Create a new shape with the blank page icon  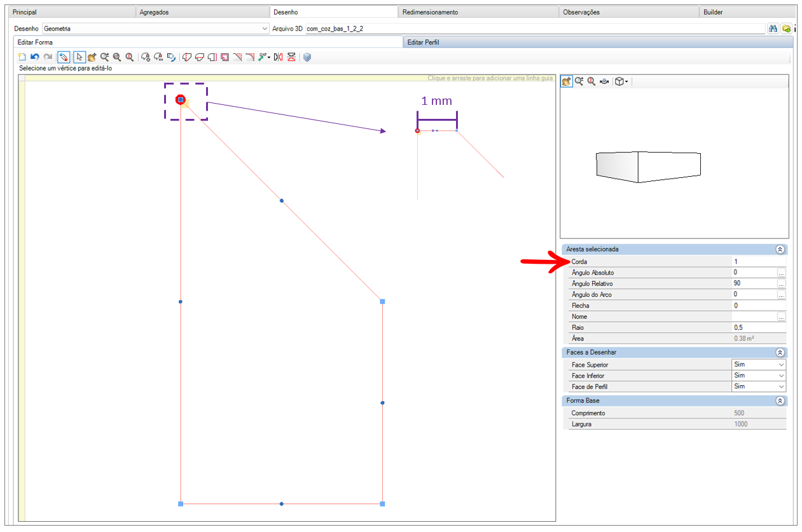(x=22, y=57)
